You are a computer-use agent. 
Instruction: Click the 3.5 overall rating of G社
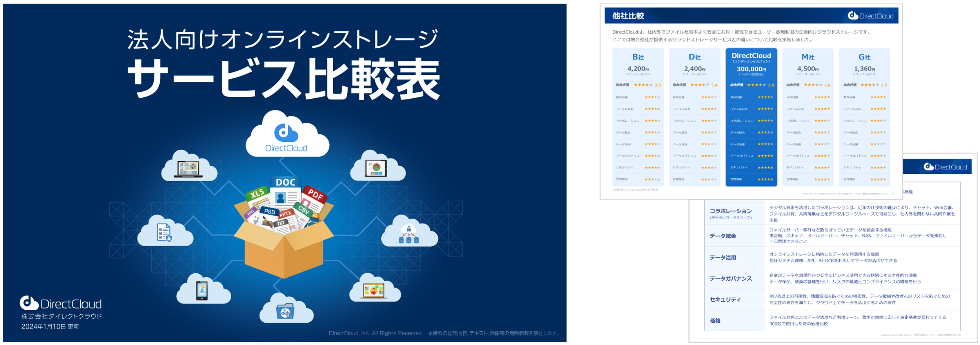click(884, 85)
